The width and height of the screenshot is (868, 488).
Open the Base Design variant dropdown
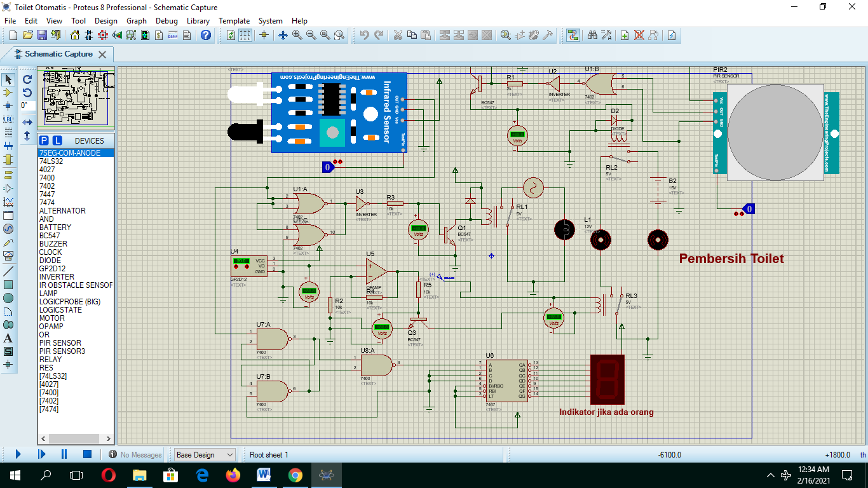pyautogui.click(x=205, y=455)
